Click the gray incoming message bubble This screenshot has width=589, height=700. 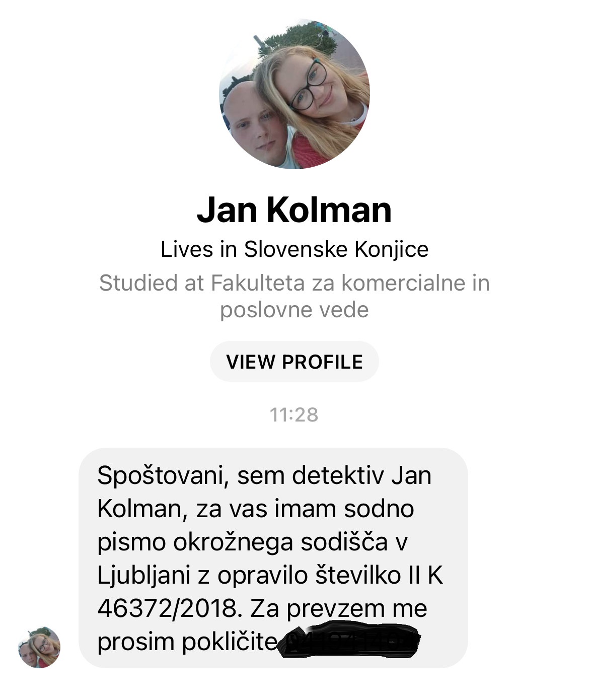273,557
